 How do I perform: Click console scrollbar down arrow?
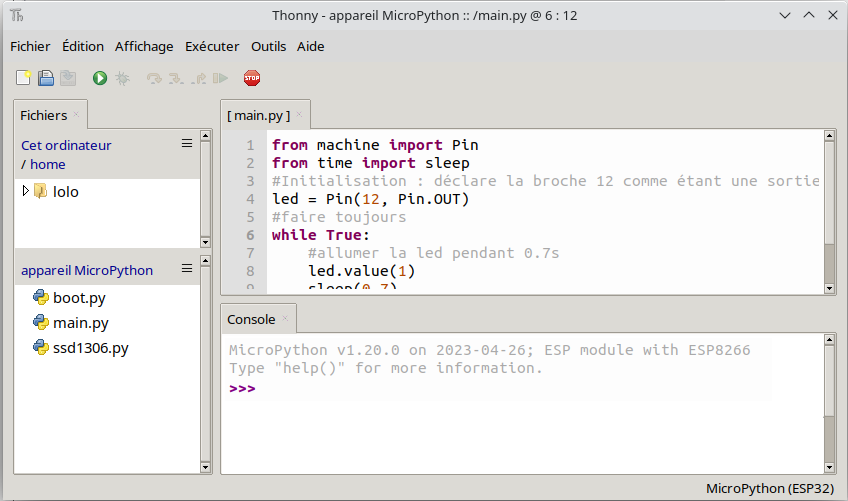830,467
